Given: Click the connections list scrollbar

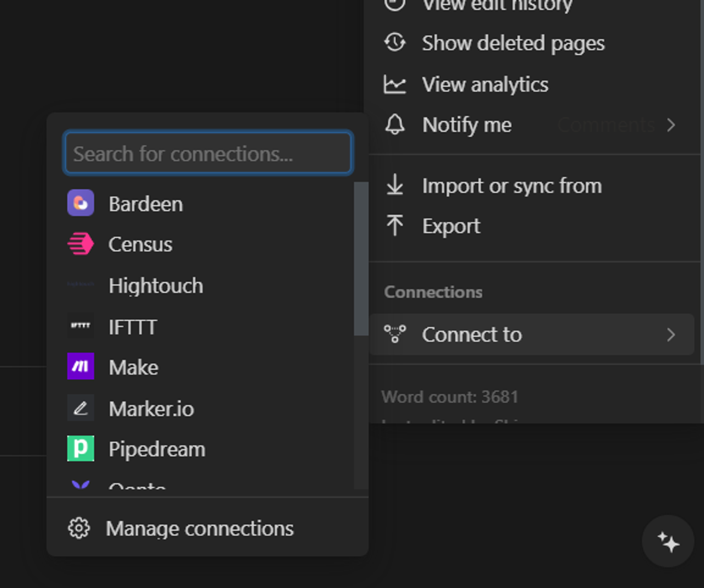Looking at the screenshot, I should coord(361,259).
